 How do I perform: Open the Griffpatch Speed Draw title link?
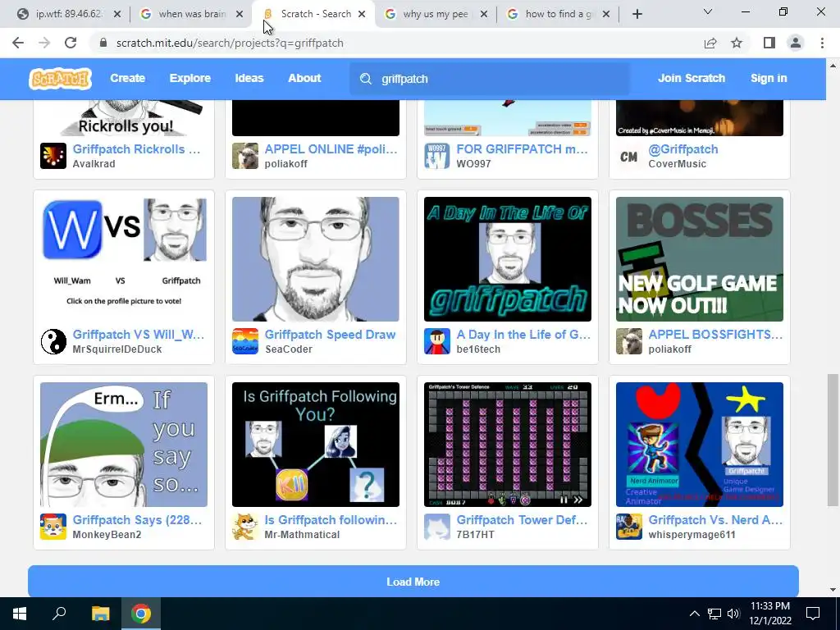click(x=330, y=335)
